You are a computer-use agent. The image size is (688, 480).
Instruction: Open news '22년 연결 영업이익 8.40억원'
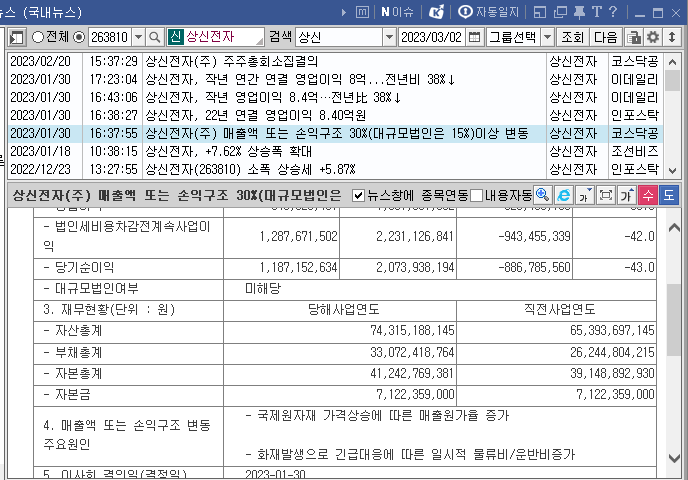coord(335,115)
